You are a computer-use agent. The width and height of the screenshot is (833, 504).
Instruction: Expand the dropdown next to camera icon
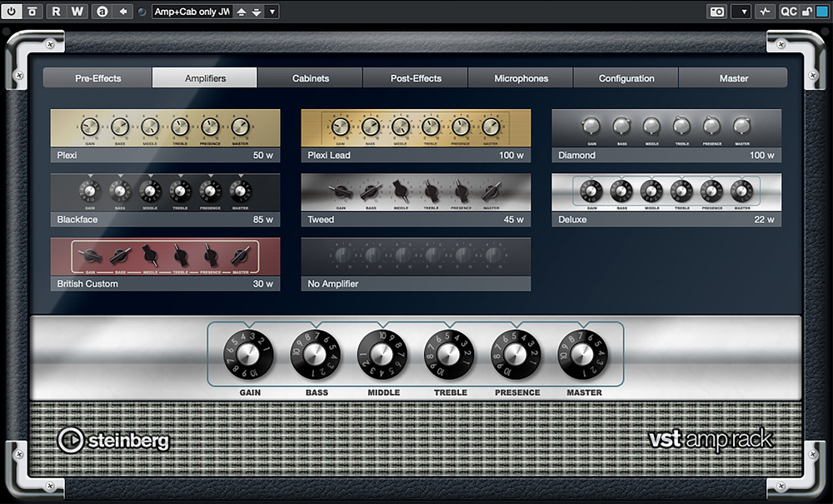pos(741,12)
